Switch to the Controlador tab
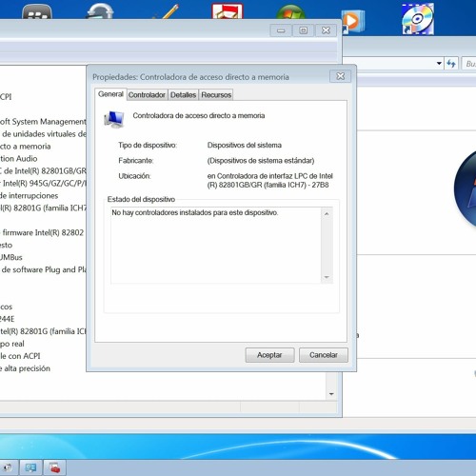476x476 pixels. [x=147, y=95]
